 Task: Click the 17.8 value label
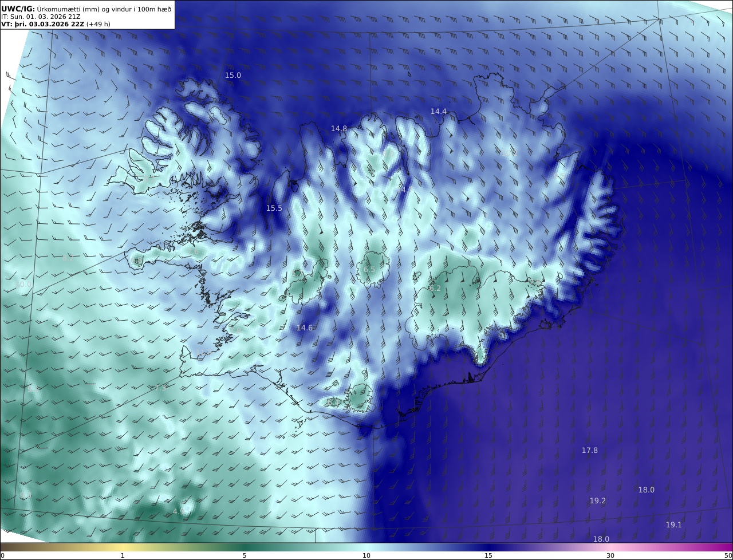589,450
